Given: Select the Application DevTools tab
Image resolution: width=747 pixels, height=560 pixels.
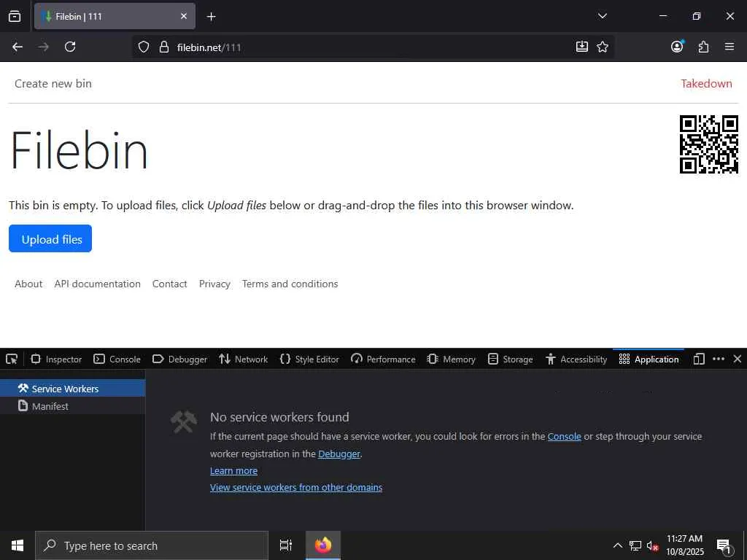Looking at the screenshot, I should coord(649,359).
